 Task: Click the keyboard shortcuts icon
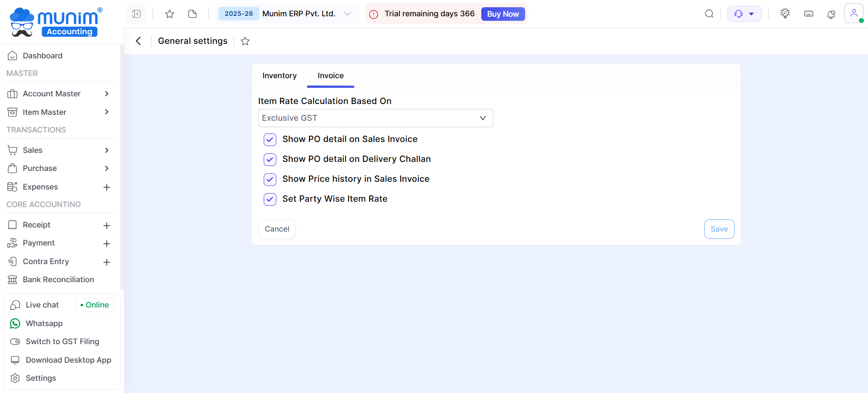808,14
